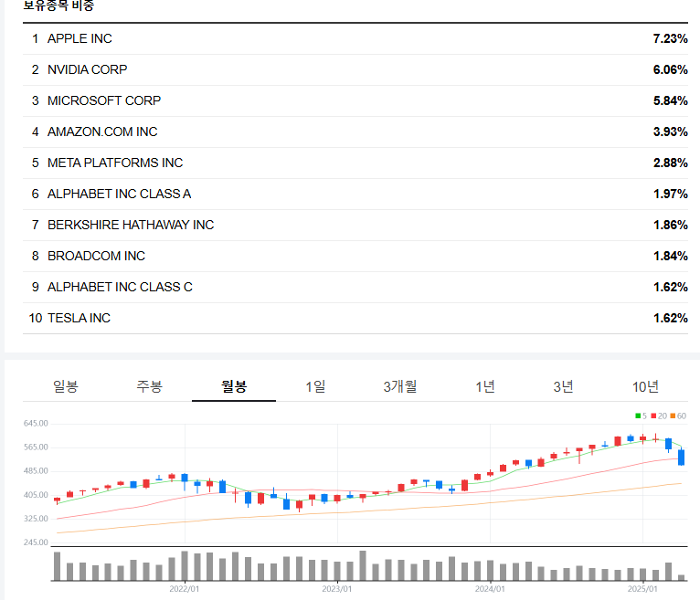Screen dimensions: 700x600
Task: Show the 10년 chart period
Action: (645, 386)
